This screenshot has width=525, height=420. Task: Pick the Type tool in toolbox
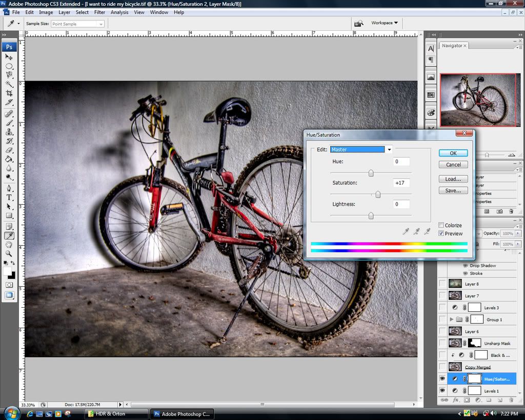point(9,197)
